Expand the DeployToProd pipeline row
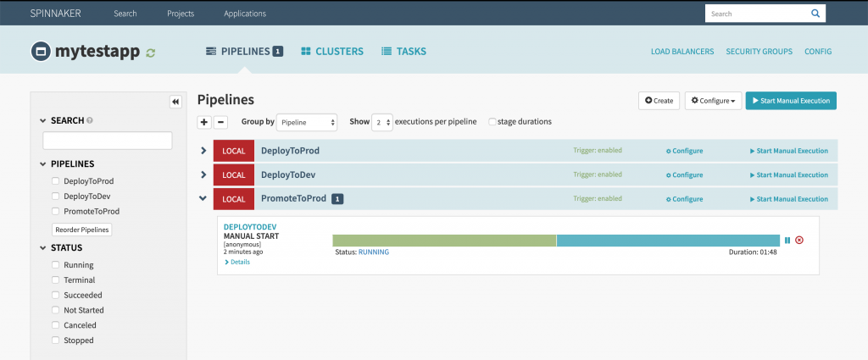Screen dimensions: 868x360 coord(203,151)
